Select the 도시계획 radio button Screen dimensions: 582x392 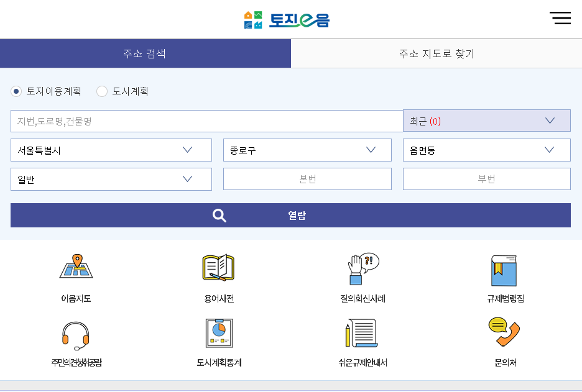click(101, 91)
